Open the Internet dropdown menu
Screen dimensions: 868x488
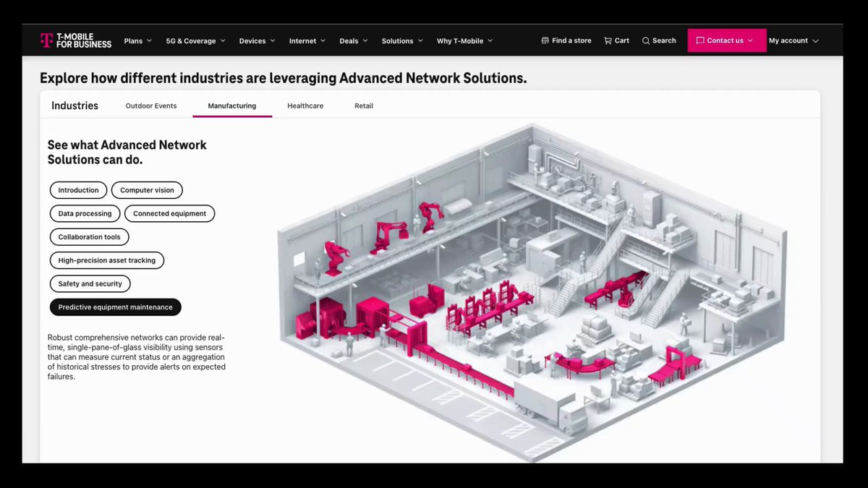coord(307,41)
